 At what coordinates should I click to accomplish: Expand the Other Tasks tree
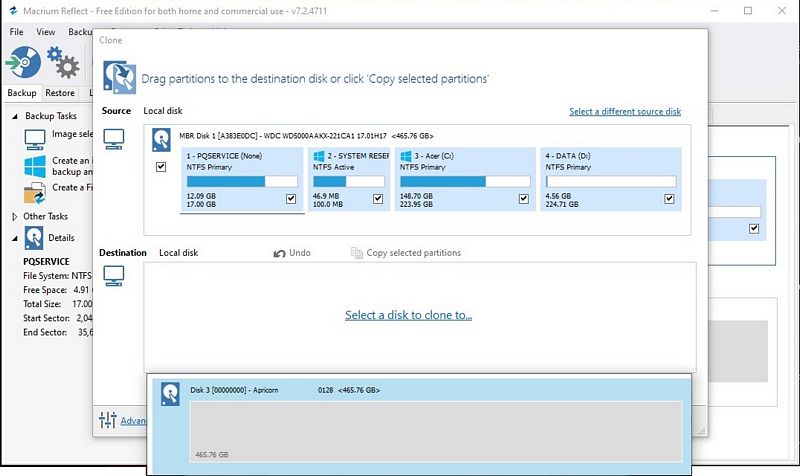point(14,217)
